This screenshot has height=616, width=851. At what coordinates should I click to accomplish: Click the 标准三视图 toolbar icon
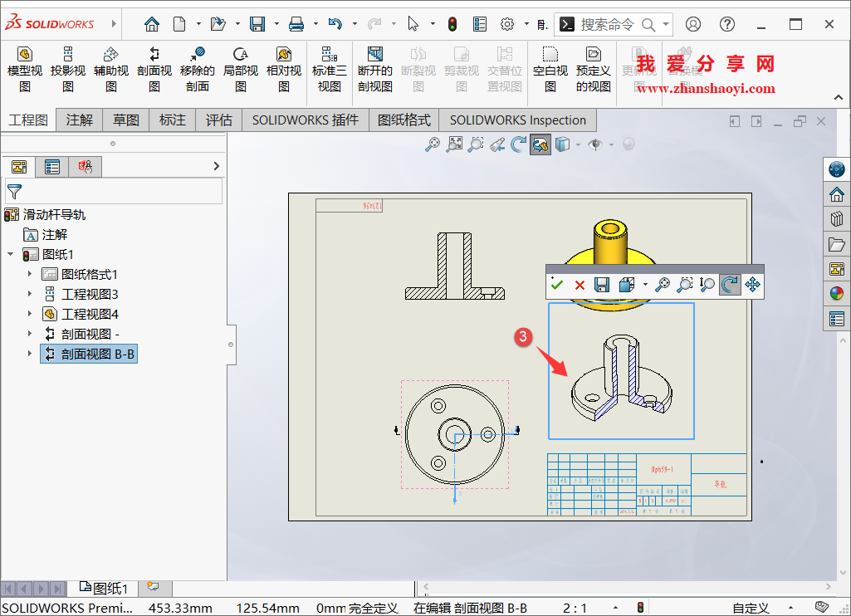point(329,68)
